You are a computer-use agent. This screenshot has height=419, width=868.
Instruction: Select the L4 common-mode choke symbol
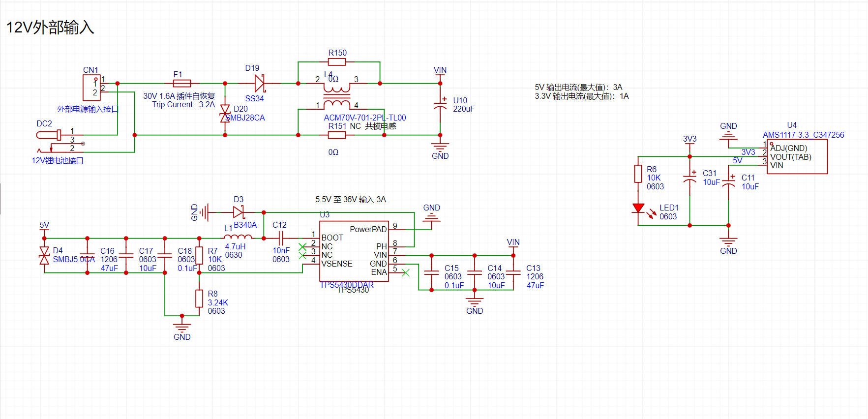tap(337, 96)
